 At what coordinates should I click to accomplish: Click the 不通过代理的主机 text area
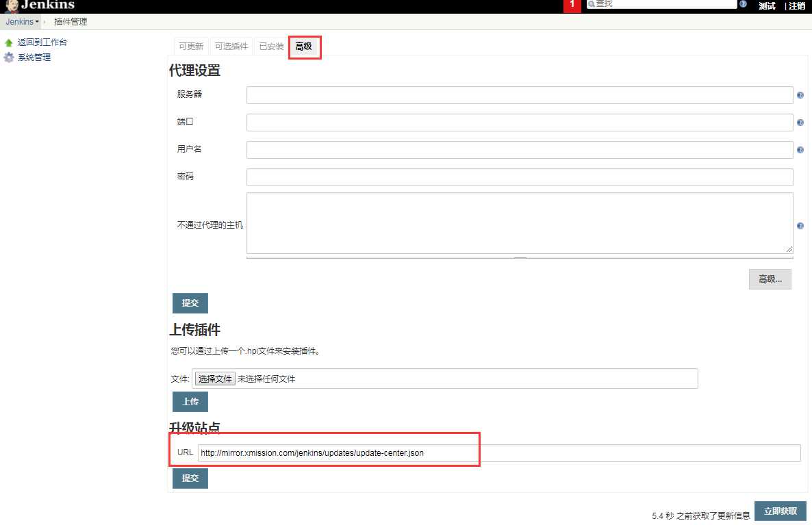click(x=520, y=223)
